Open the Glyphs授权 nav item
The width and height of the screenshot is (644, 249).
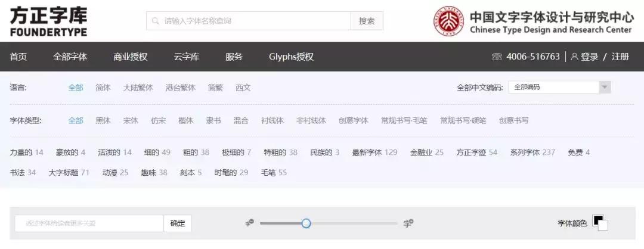[x=291, y=57]
